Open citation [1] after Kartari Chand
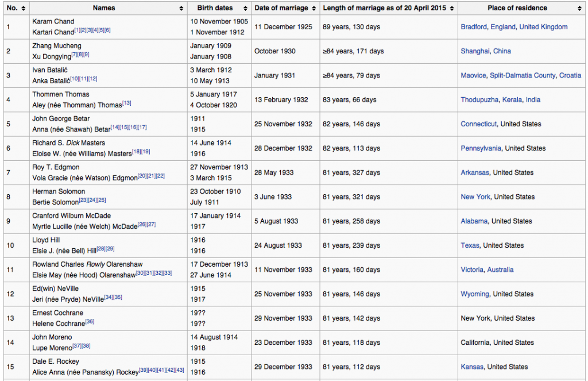The height and width of the screenshot is (381, 588). [x=78, y=30]
